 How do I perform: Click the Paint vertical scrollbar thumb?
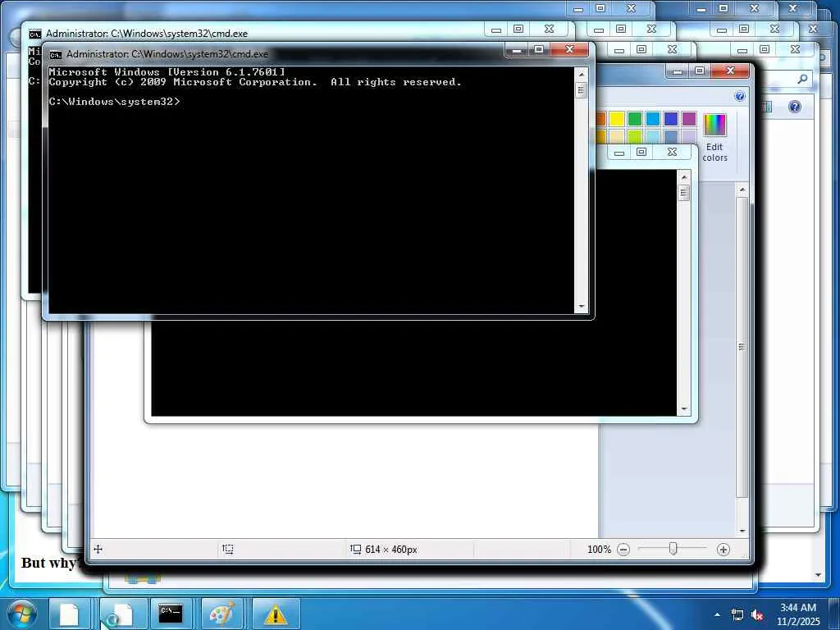[742, 347]
